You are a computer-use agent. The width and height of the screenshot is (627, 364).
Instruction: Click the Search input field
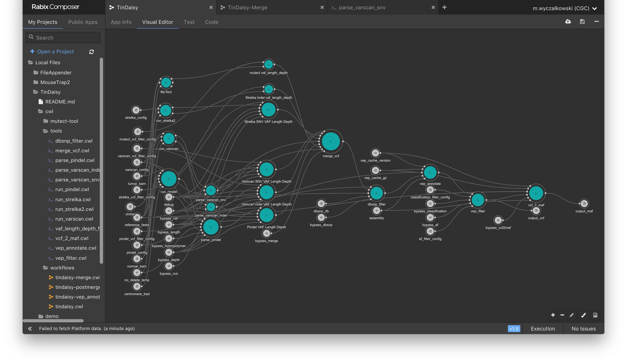click(63, 38)
